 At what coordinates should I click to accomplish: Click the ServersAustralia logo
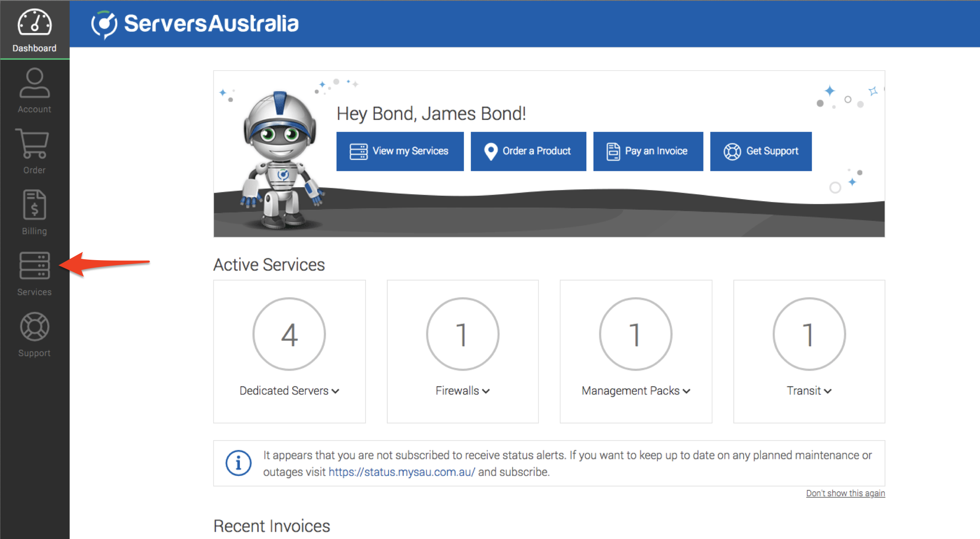pos(195,24)
